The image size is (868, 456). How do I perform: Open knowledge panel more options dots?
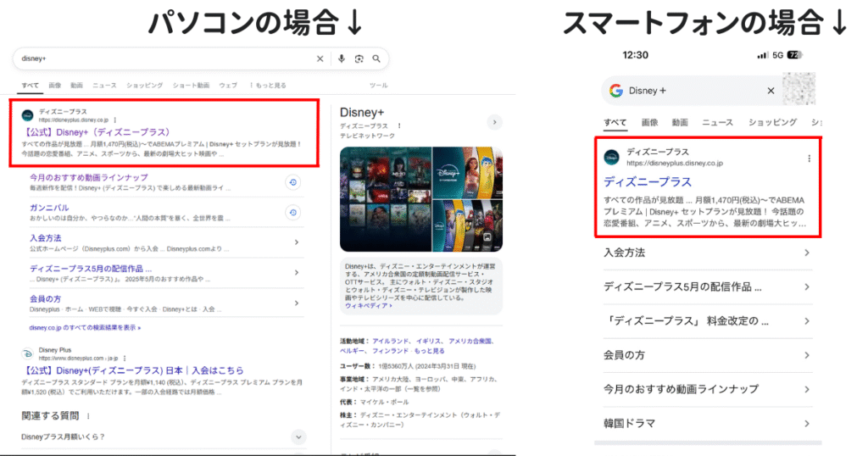point(399,126)
